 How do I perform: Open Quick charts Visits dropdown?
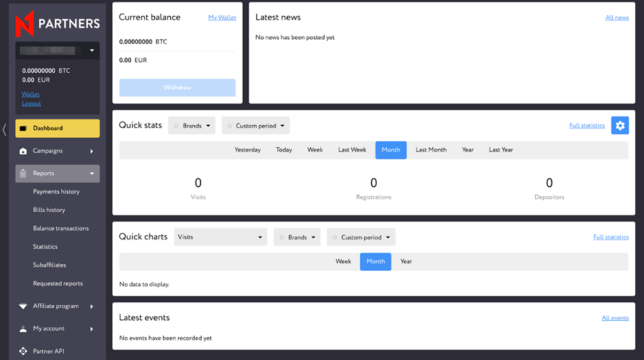coord(220,237)
